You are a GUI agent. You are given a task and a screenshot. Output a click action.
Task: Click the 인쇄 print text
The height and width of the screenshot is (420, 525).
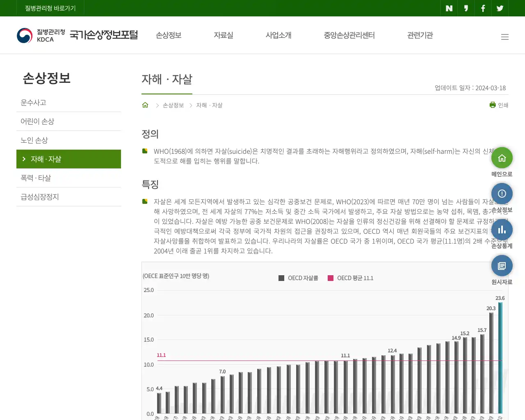[x=503, y=105]
